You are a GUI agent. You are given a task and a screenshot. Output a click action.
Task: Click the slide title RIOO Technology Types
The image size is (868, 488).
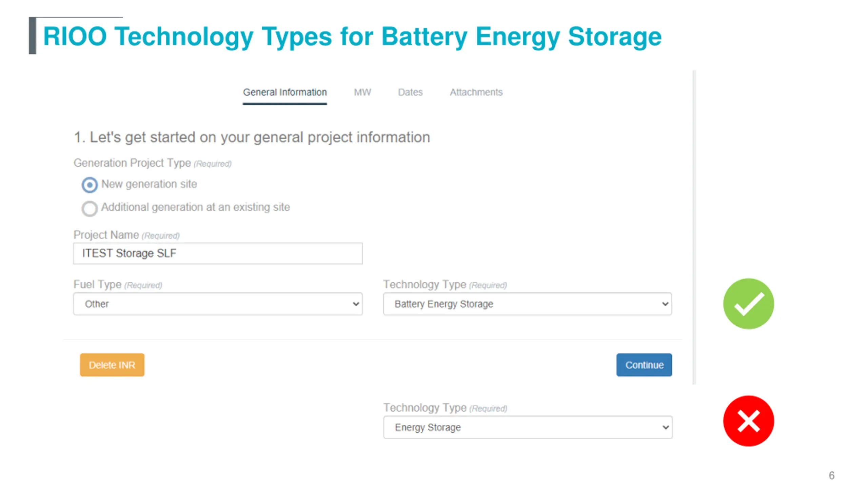coord(352,37)
